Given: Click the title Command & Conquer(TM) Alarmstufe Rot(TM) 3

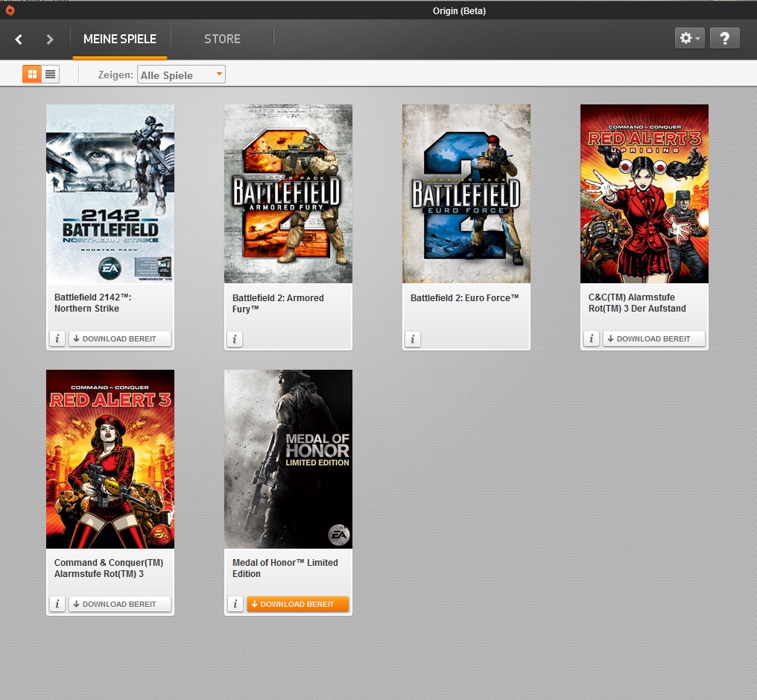Looking at the screenshot, I should click(109, 568).
